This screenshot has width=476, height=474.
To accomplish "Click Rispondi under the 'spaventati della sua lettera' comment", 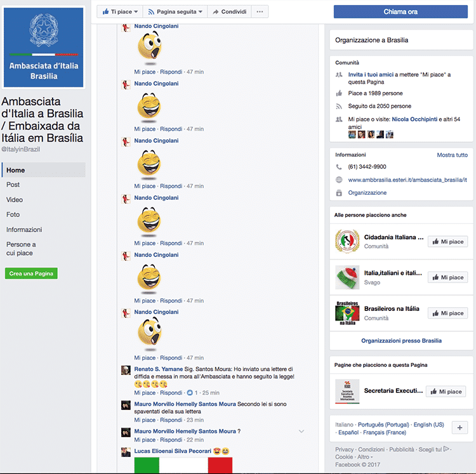I will [171, 420].
